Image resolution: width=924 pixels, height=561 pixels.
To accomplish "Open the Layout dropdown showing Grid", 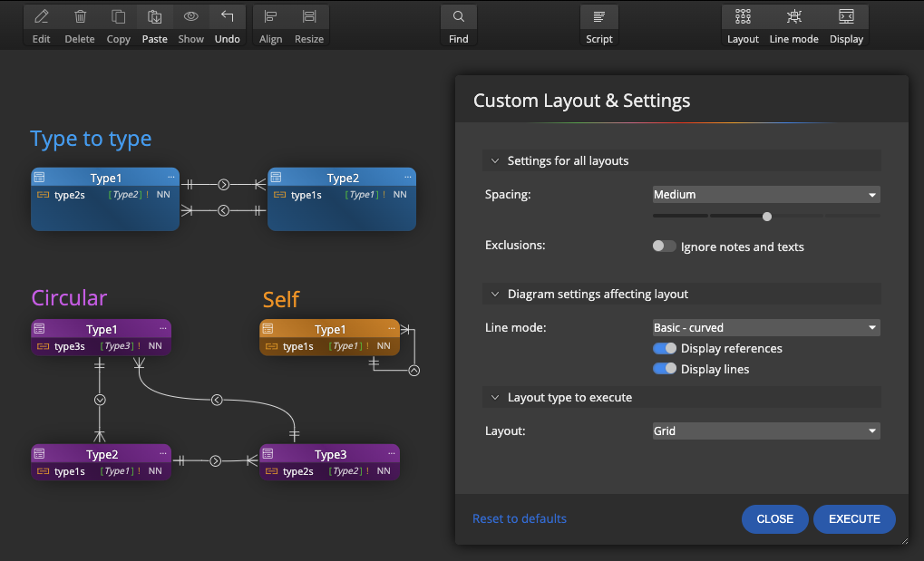I will coord(766,431).
